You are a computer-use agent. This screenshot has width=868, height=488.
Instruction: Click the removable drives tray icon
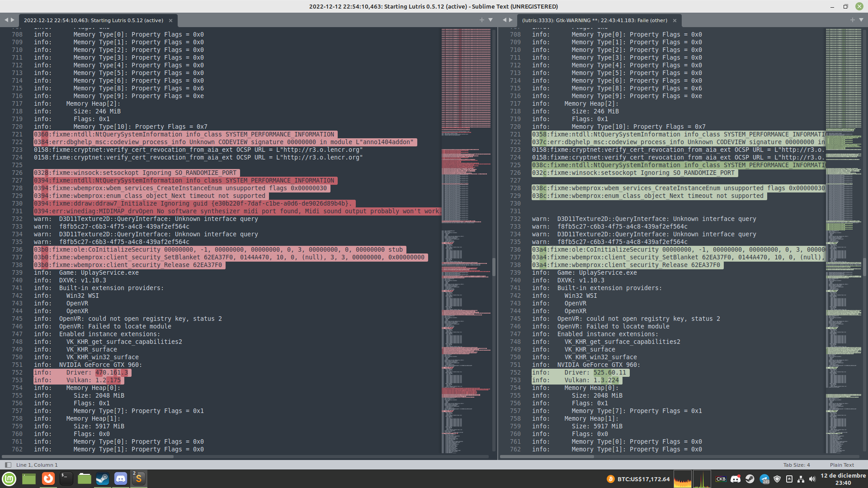pos(789,479)
